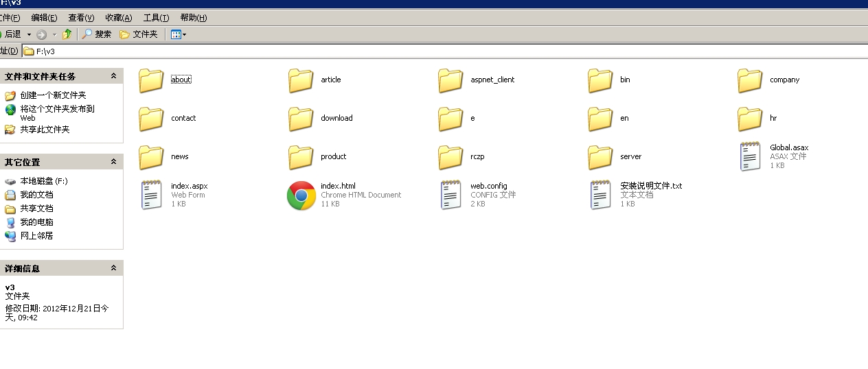
Task: Select the Global.asax file icon
Action: (x=750, y=156)
